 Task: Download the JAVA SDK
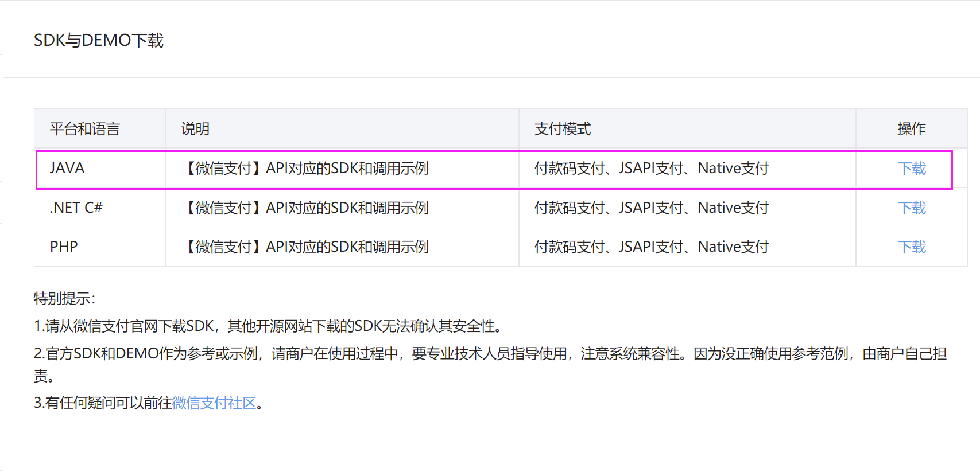tap(912, 169)
